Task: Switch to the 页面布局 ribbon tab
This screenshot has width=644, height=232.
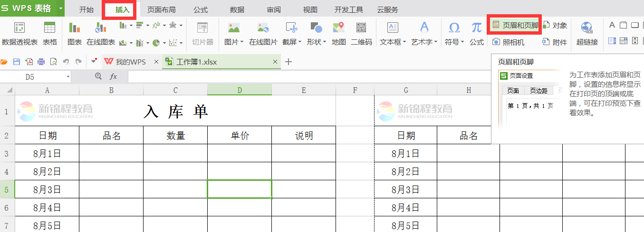Action: click(x=161, y=9)
